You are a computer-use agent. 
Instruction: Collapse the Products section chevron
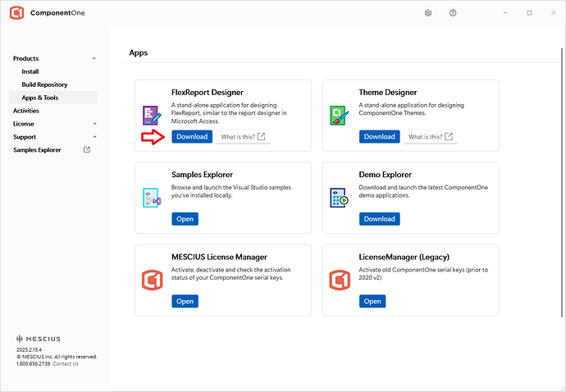[x=94, y=59]
